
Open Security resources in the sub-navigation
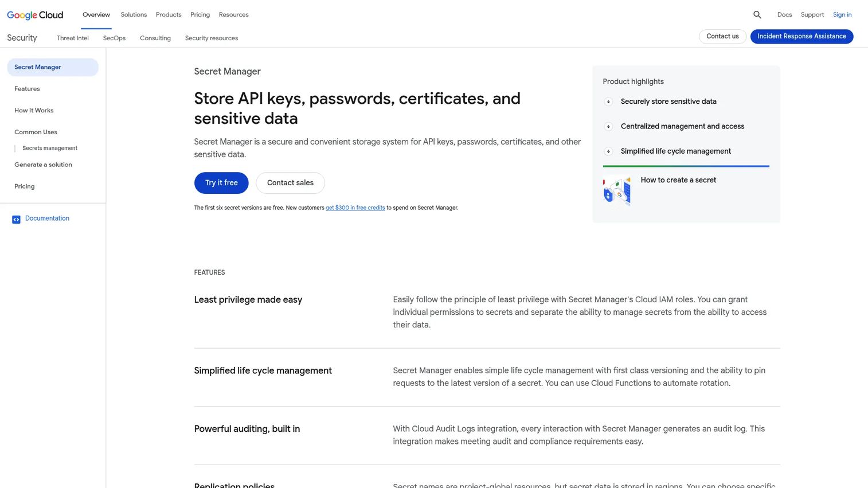[x=212, y=38]
